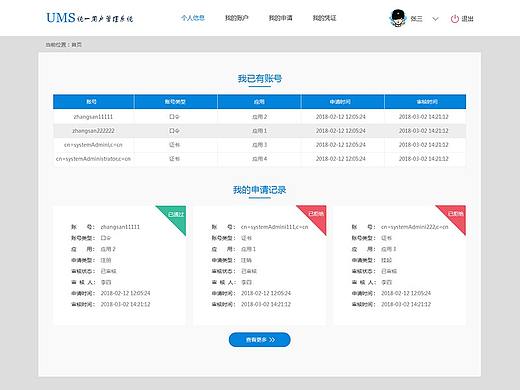Click red badge on cn=systemAdmini222 card
520x390 pixels.
click(455, 215)
